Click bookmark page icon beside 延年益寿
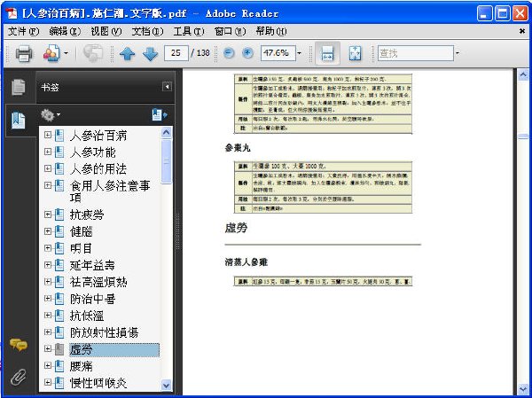This screenshot has width=532, height=398. [59, 265]
